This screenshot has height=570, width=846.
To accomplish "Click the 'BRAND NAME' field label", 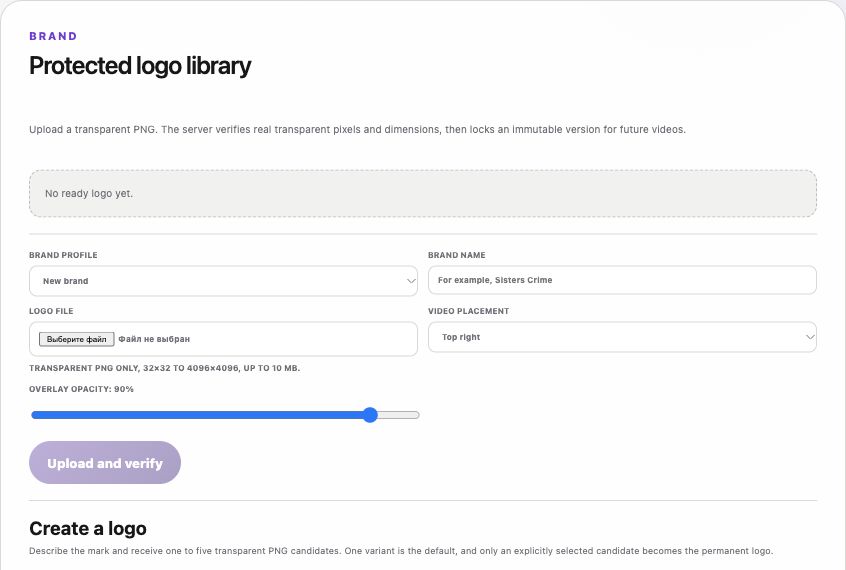I will (x=456, y=255).
